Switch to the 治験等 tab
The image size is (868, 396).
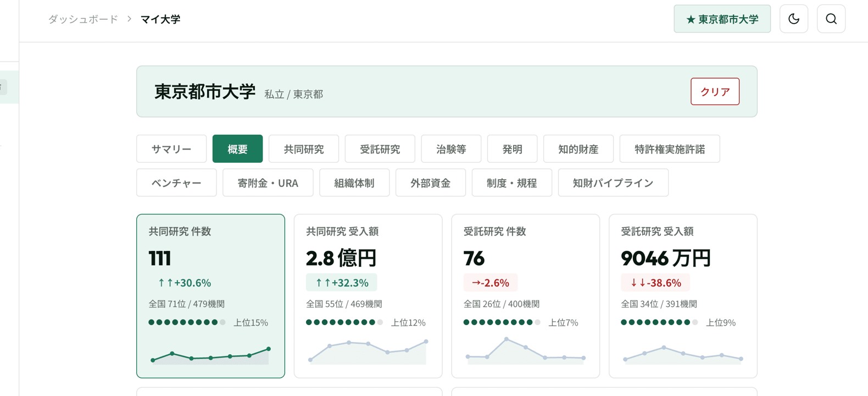click(x=451, y=148)
